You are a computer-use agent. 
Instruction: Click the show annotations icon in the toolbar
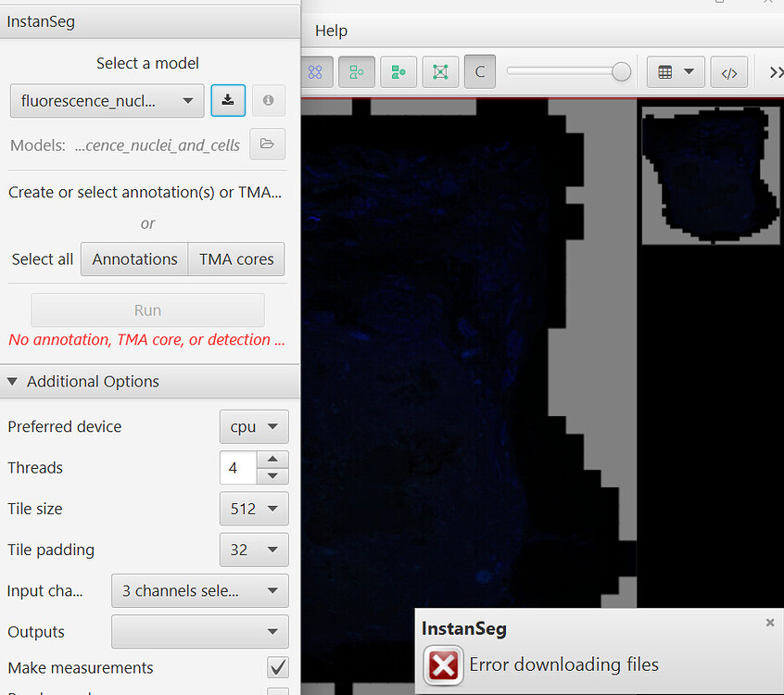tap(357, 71)
